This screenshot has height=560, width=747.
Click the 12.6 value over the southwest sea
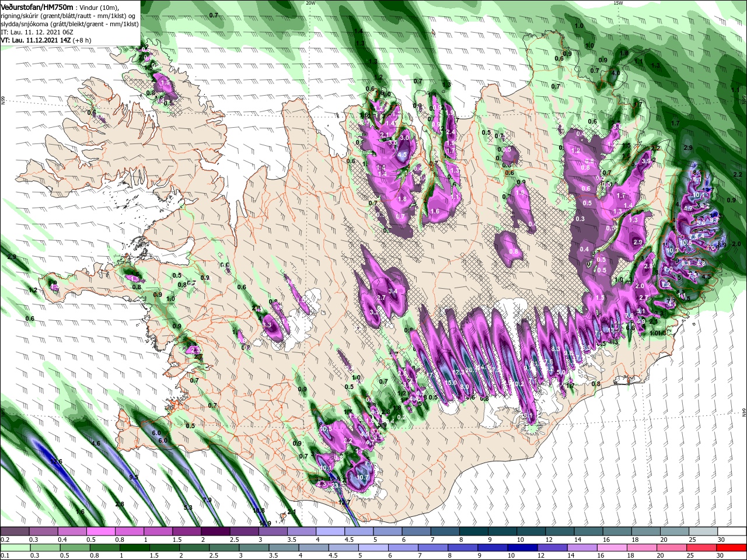tap(55, 461)
